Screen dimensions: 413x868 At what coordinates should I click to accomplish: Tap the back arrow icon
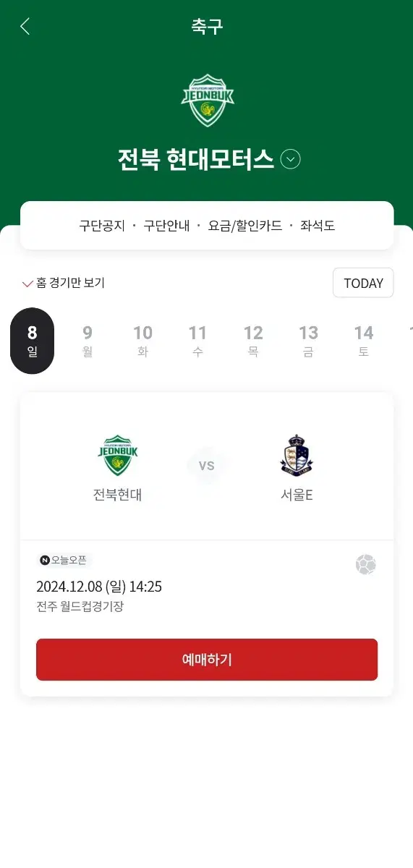pyautogui.click(x=25, y=27)
